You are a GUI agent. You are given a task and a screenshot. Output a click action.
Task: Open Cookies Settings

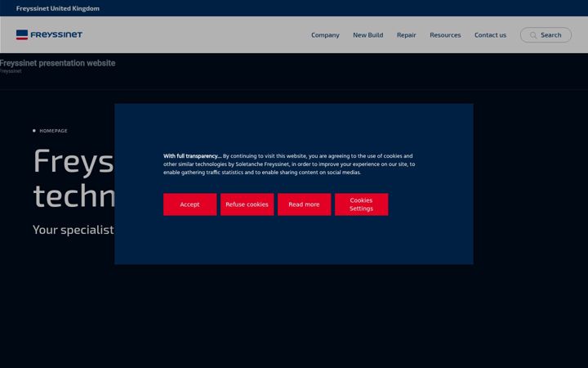click(362, 204)
